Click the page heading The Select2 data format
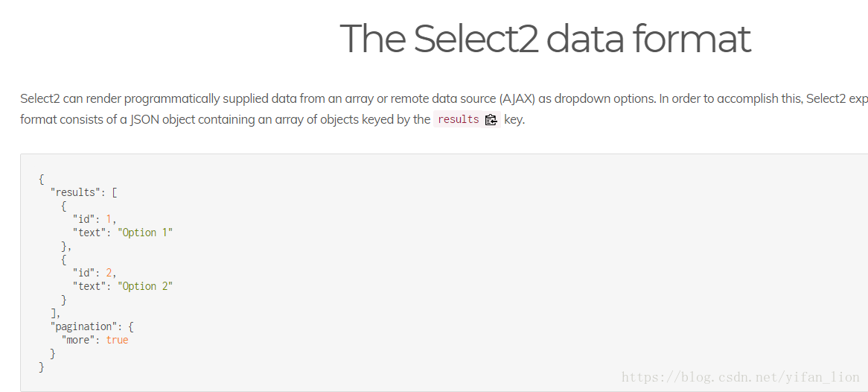This screenshot has height=392, width=868. coord(545,38)
